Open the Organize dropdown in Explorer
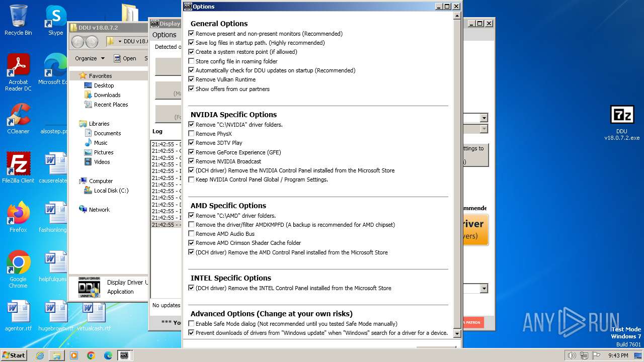644x362 pixels. pyautogui.click(x=90, y=58)
